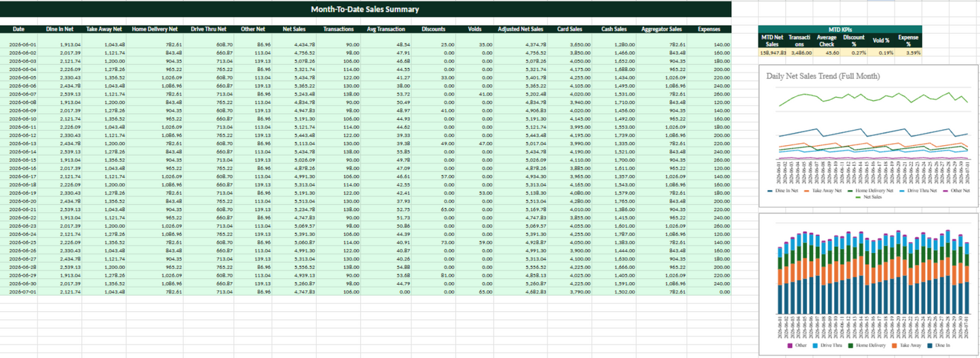Screen dimensions: 980x358
Task: Select the MTD KPIs header cell
Action: coord(840,29)
